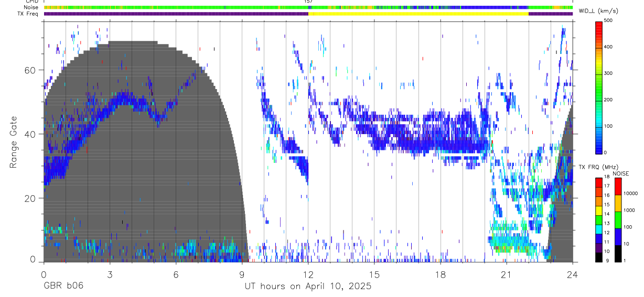Click the 'NOISE' legend title
This screenshot has height=297, width=644.
coord(621,173)
